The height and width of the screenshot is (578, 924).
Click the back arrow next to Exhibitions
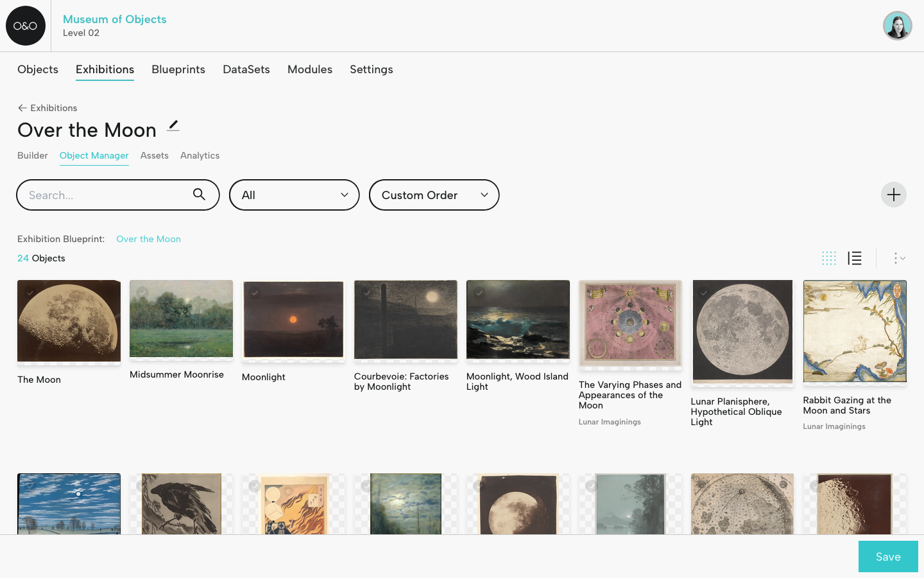click(x=22, y=108)
